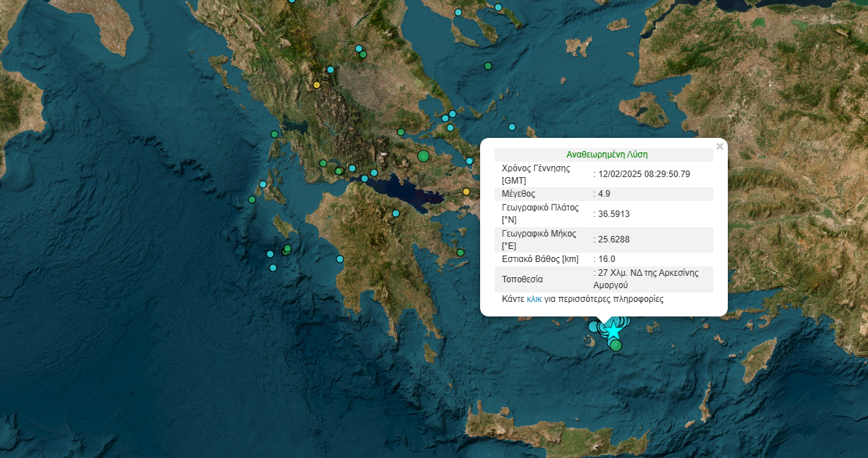Image resolution: width=868 pixels, height=458 pixels.
Task: Click the cyan marker on western Peloponnese coast
Action: point(339,259)
